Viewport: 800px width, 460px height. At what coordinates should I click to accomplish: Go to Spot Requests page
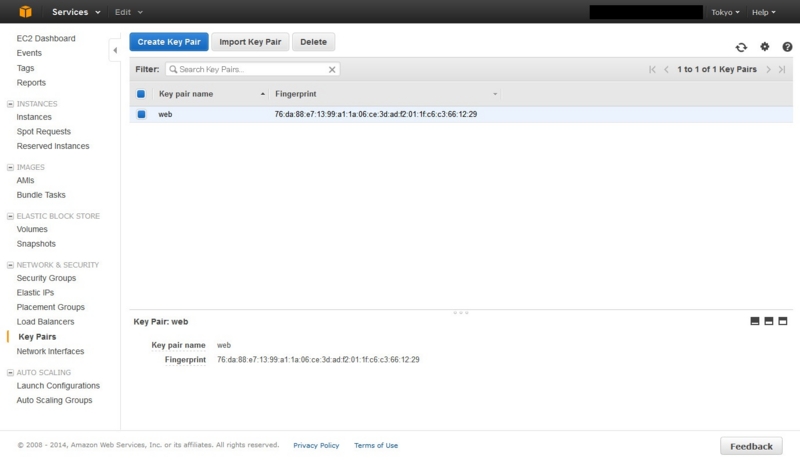tap(43, 132)
